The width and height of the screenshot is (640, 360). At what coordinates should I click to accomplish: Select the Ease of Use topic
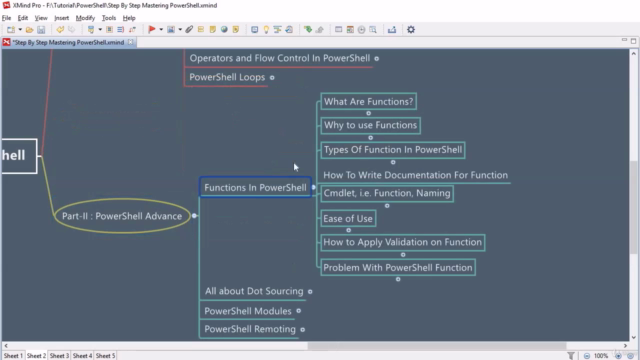pos(348,218)
